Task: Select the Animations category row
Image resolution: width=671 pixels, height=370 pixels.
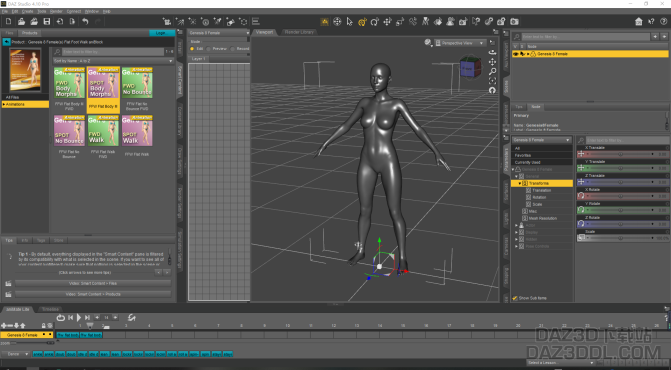Action: pos(25,104)
